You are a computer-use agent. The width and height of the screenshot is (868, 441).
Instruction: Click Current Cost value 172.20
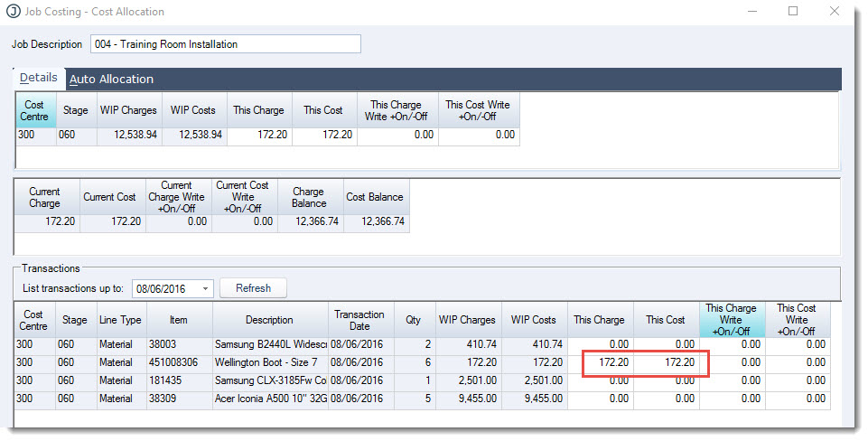tap(113, 221)
